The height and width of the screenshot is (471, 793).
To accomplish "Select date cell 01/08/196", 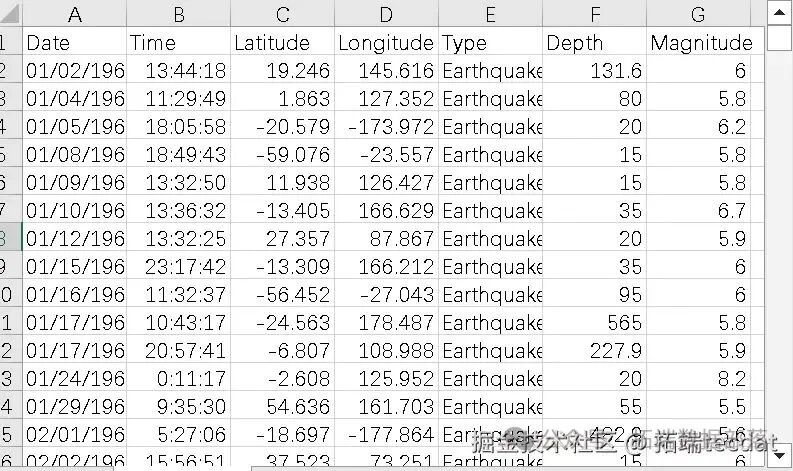I will (74, 154).
